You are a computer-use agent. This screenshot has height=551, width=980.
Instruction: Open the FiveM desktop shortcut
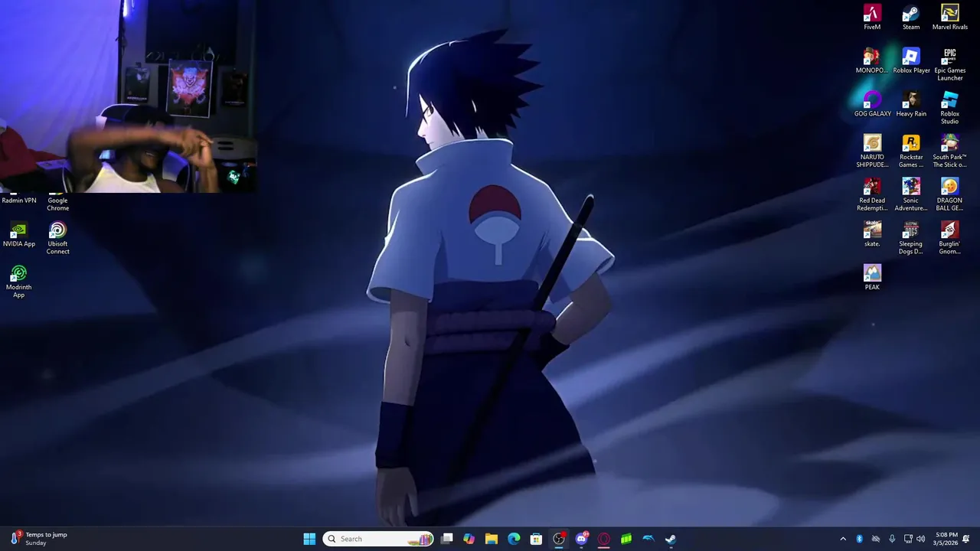872,18
